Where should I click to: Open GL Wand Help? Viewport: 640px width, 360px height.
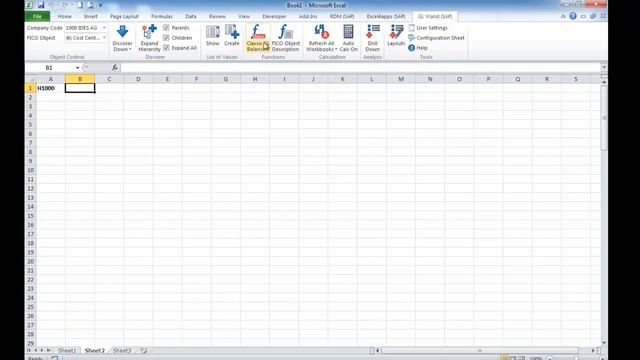click(x=418, y=48)
